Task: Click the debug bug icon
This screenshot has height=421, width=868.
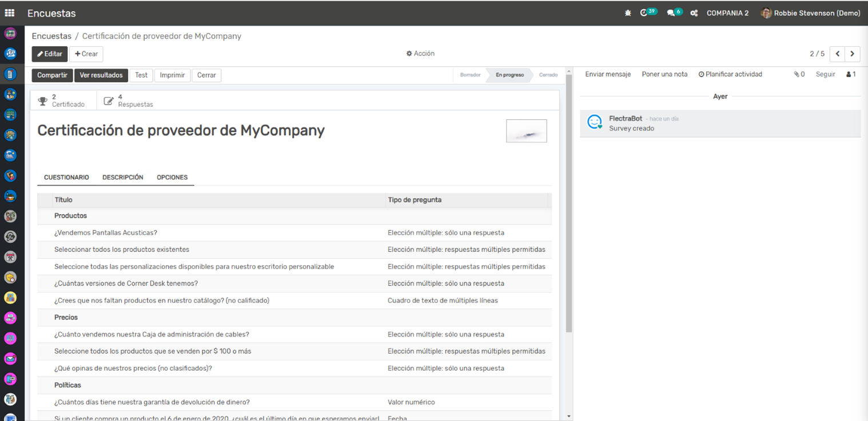Action: (628, 13)
